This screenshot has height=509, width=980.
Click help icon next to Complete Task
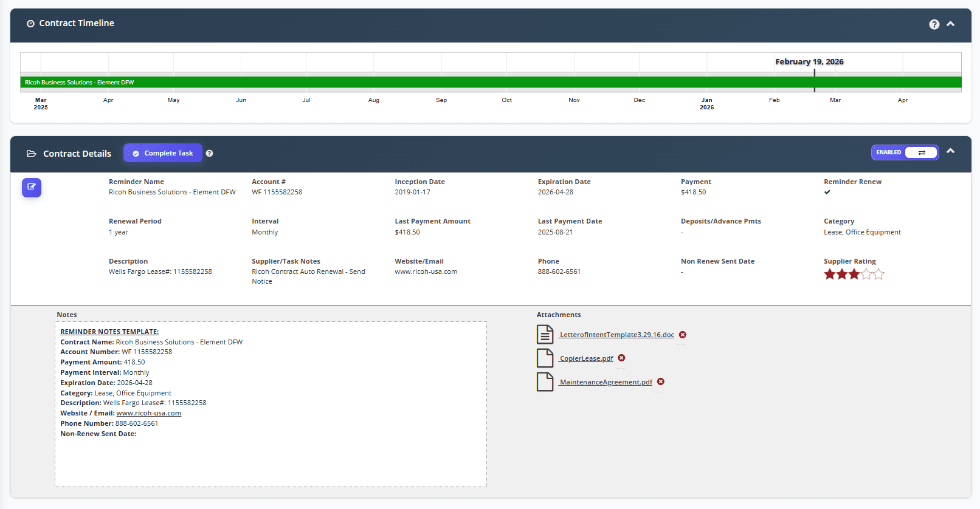coord(209,154)
